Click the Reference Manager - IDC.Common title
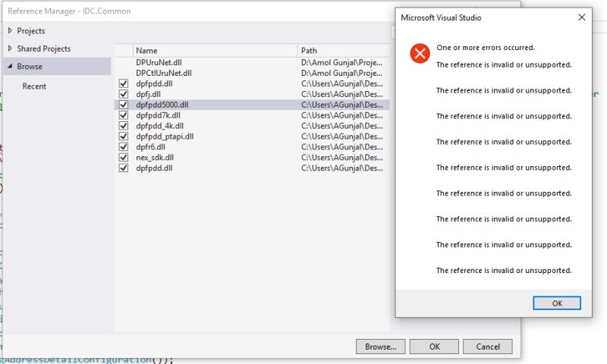Viewport: 607px width, 364px height. [x=69, y=11]
